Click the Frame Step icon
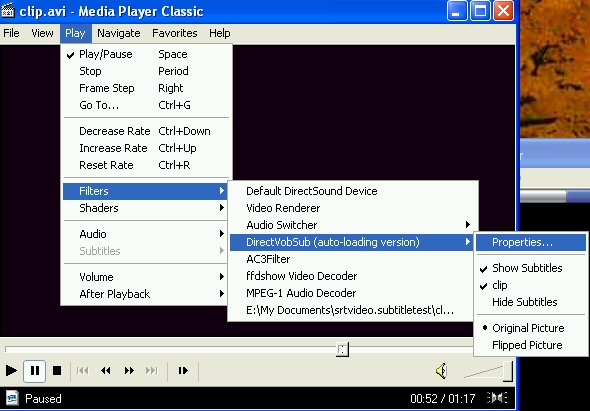The width and height of the screenshot is (590, 411). pyautogui.click(x=183, y=371)
